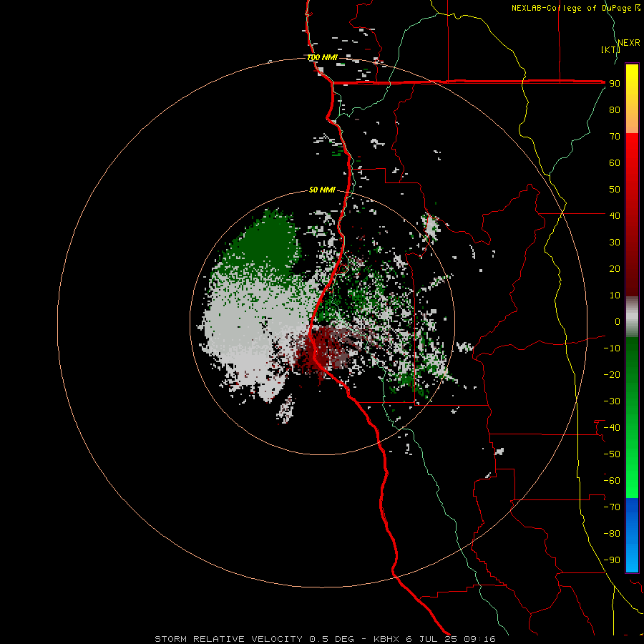Click the -10 value on the velocity scale

coord(612,348)
